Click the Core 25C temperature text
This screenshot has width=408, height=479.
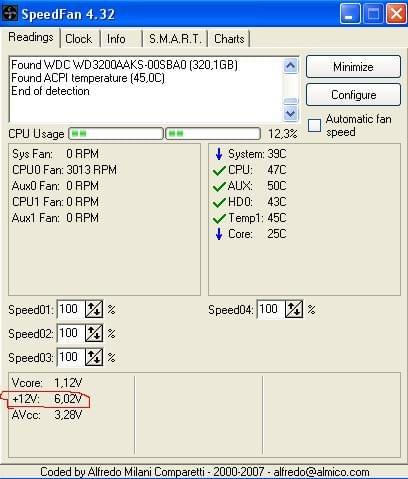coord(257,234)
